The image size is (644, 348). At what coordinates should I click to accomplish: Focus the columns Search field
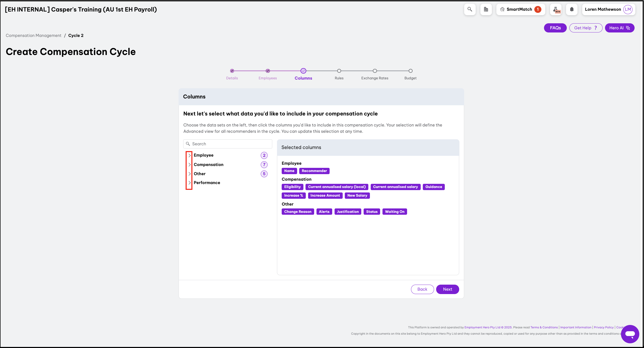coord(230,144)
